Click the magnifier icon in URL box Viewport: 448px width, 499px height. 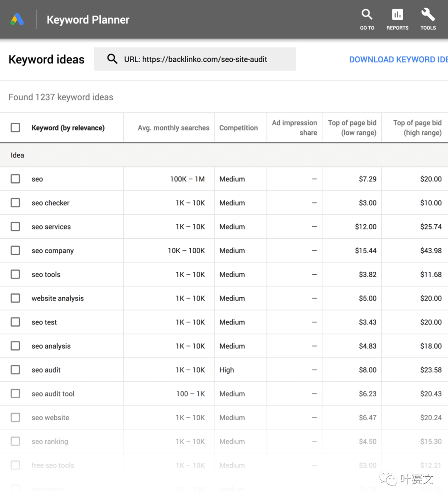[x=112, y=59]
